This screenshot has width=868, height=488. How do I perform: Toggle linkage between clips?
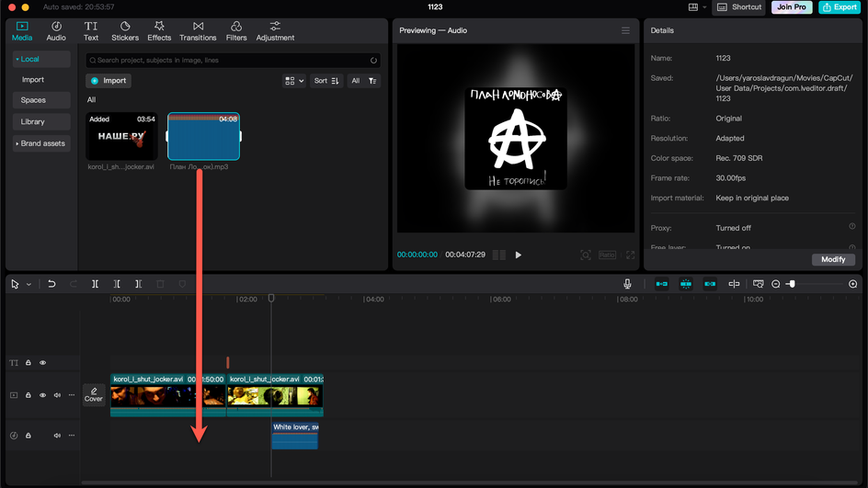(710, 284)
